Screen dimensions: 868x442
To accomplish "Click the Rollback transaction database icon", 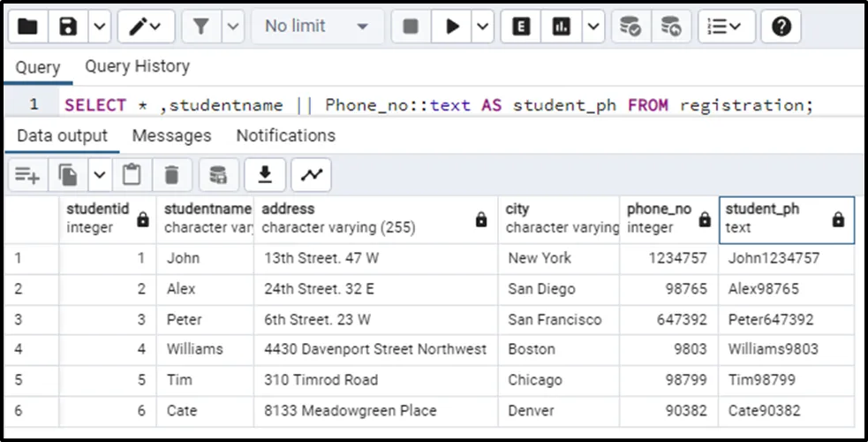I will (x=671, y=27).
